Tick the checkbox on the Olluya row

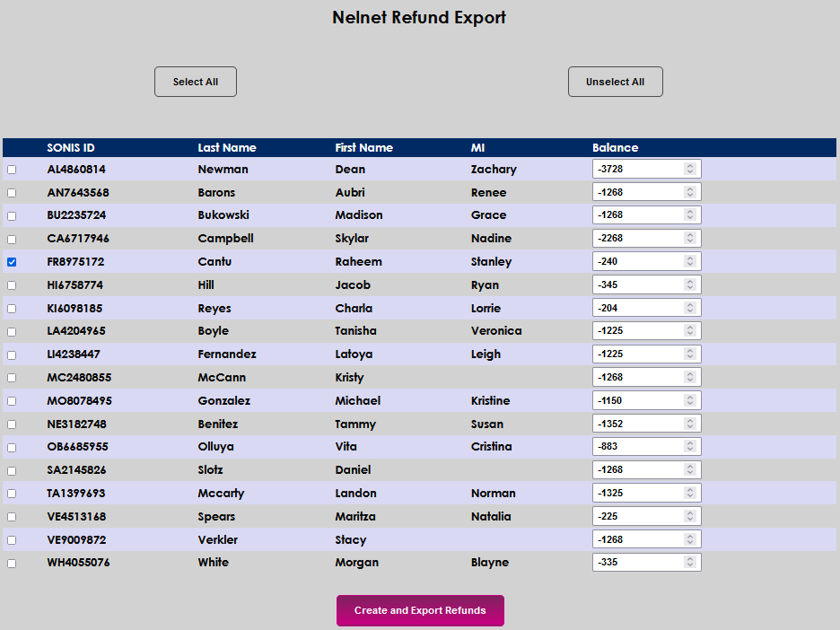pyautogui.click(x=12, y=446)
